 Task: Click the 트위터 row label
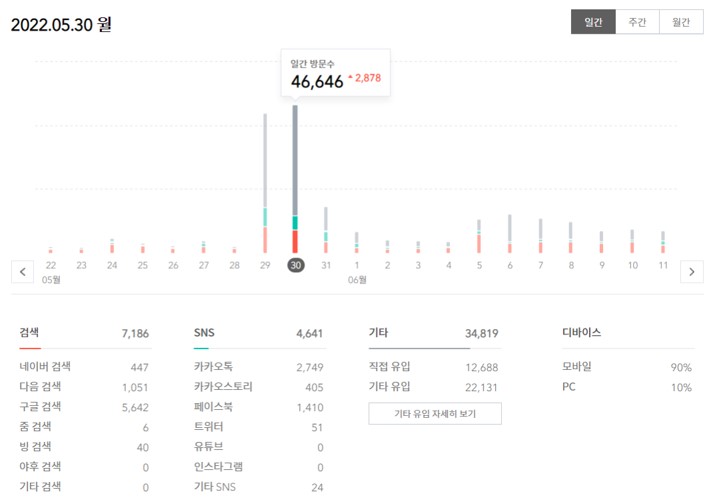tap(209, 426)
